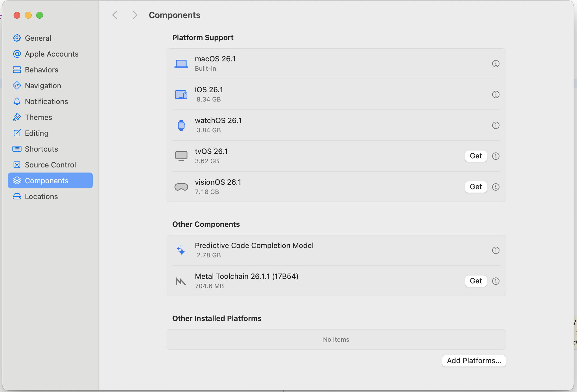Download tvOS 26.1 with Get
Image resolution: width=577 pixels, height=392 pixels.
[476, 156]
